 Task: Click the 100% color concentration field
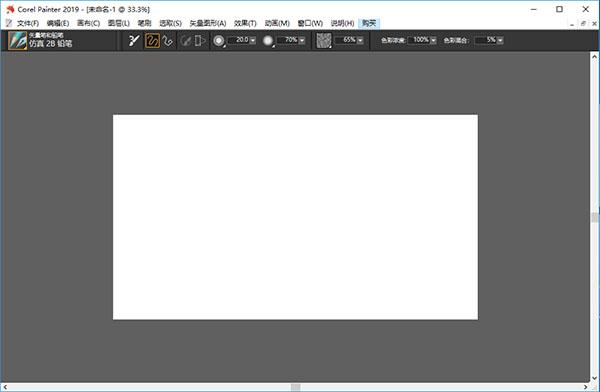pos(419,40)
